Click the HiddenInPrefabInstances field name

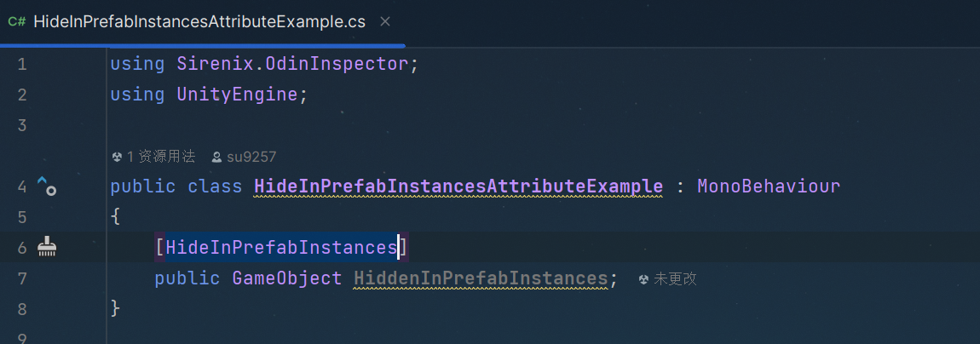(481, 278)
